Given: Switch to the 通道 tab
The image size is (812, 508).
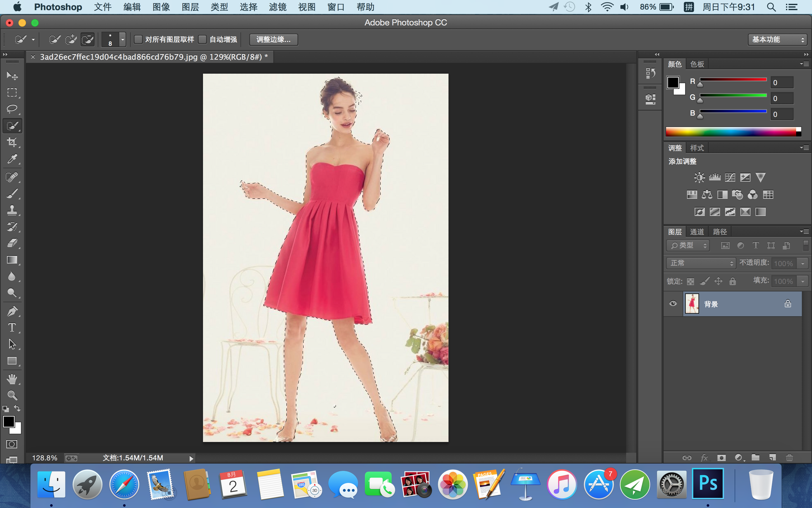Looking at the screenshot, I should coord(697,232).
